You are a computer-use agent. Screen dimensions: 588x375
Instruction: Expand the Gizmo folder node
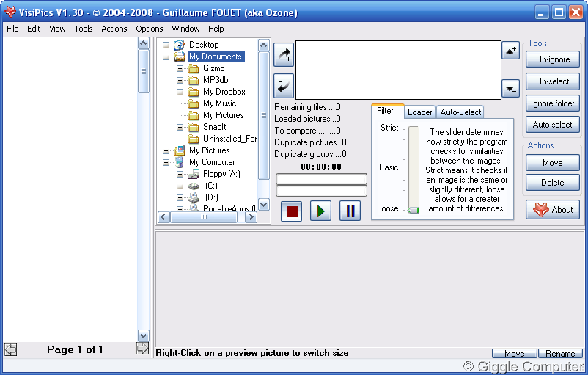point(180,69)
